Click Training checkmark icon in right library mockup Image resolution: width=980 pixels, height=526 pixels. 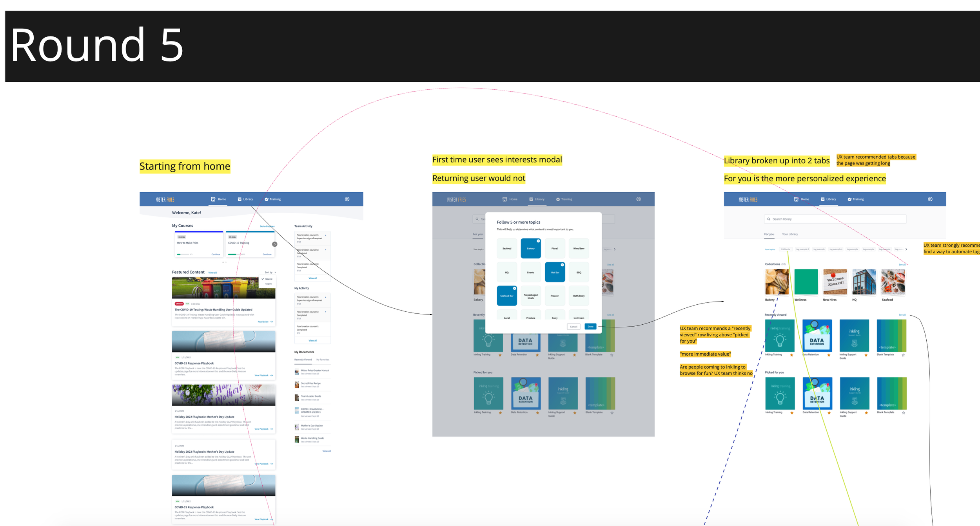click(x=849, y=199)
